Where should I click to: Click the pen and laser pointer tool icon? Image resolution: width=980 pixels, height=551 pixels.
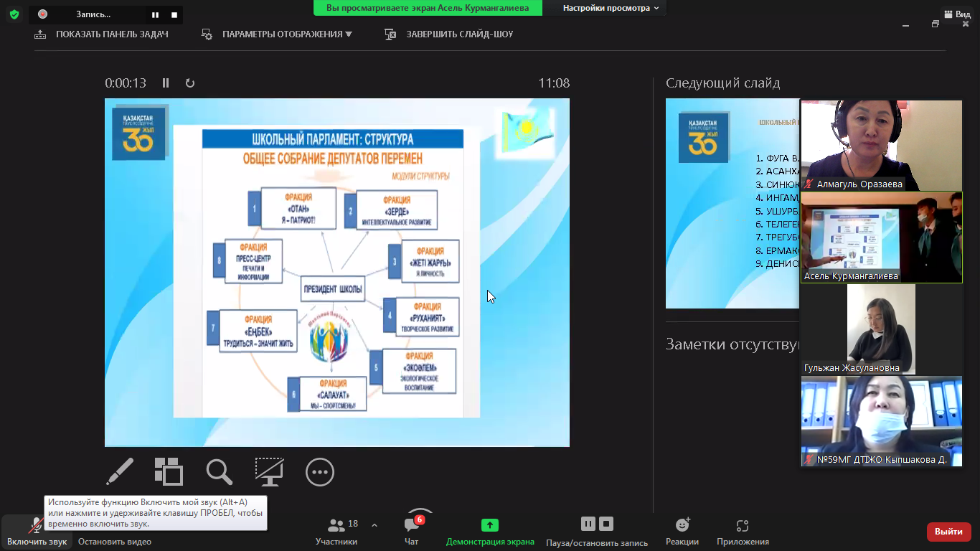[120, 472]
